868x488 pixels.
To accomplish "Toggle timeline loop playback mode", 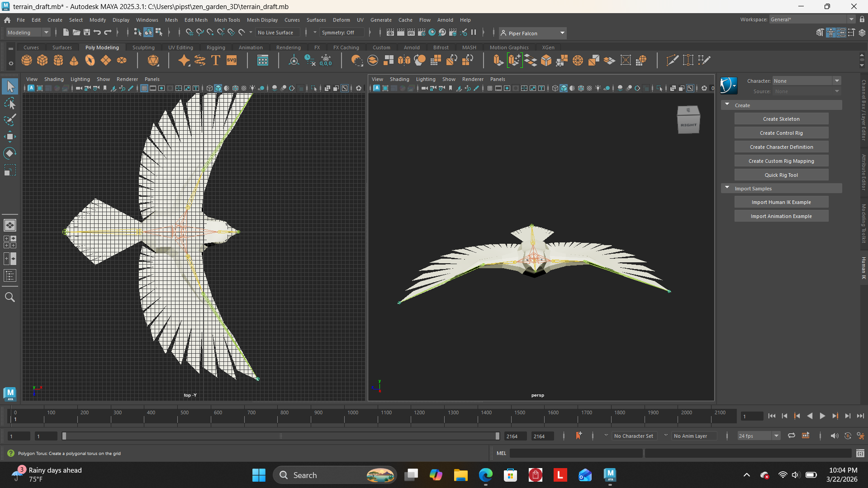I will (x=791, y=436).
